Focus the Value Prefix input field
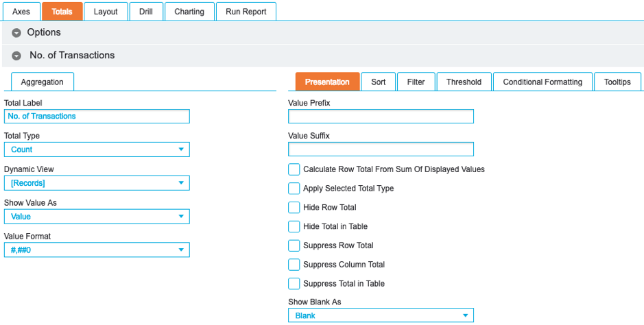The image size is (644, 325). pos(381,117)
